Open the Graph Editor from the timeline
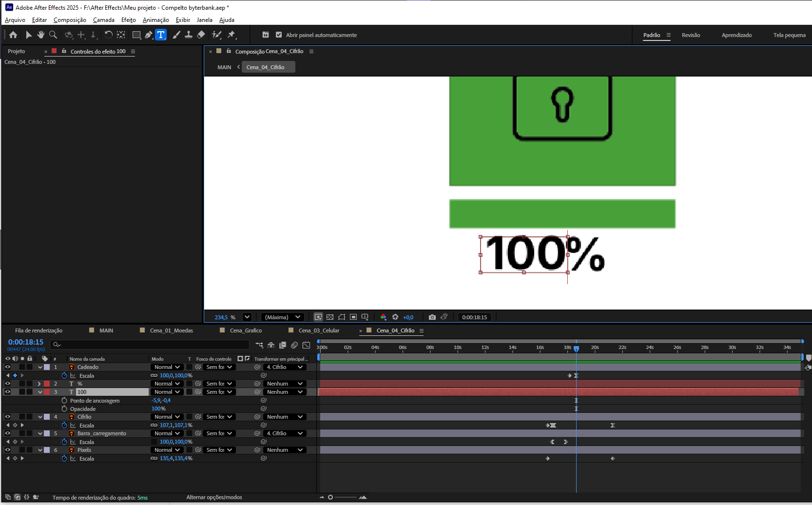The image size is (812, 505). tap(306, 345)
